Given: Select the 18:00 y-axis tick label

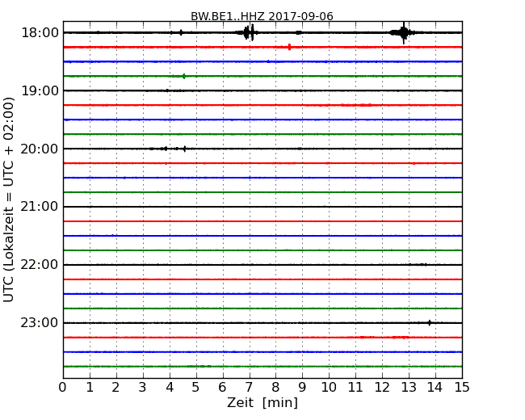Looking at the screenshot, I should coord(40,33).
